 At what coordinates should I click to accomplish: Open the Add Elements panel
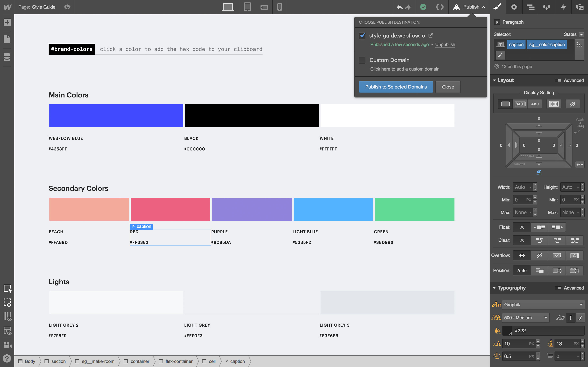[x=7, y=22]
